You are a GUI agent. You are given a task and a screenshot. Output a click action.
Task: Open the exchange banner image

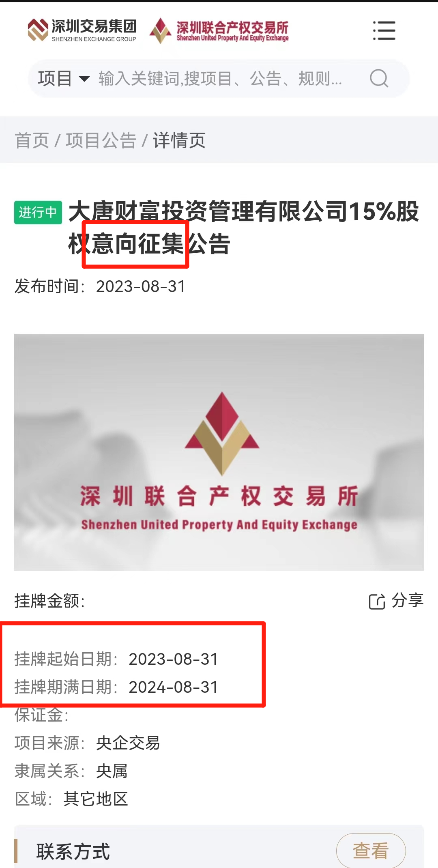pos(219,452)
